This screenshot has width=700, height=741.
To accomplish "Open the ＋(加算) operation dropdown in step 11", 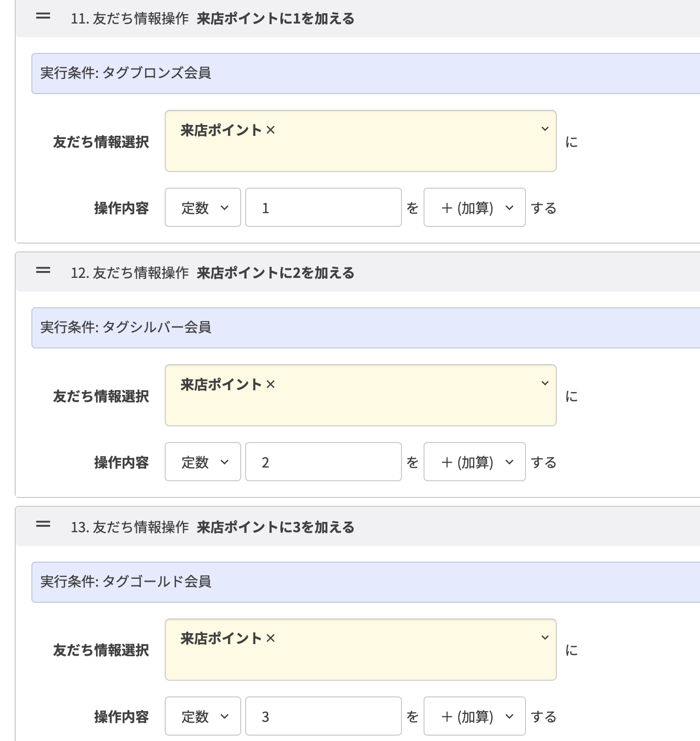I will pyautogui.click(x=474, y=207).
